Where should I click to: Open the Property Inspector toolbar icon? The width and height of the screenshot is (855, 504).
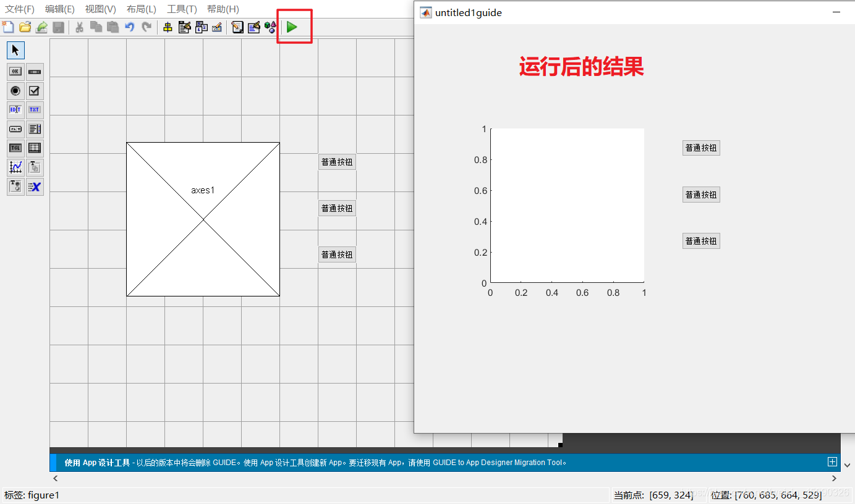click(x=253, y=27)
